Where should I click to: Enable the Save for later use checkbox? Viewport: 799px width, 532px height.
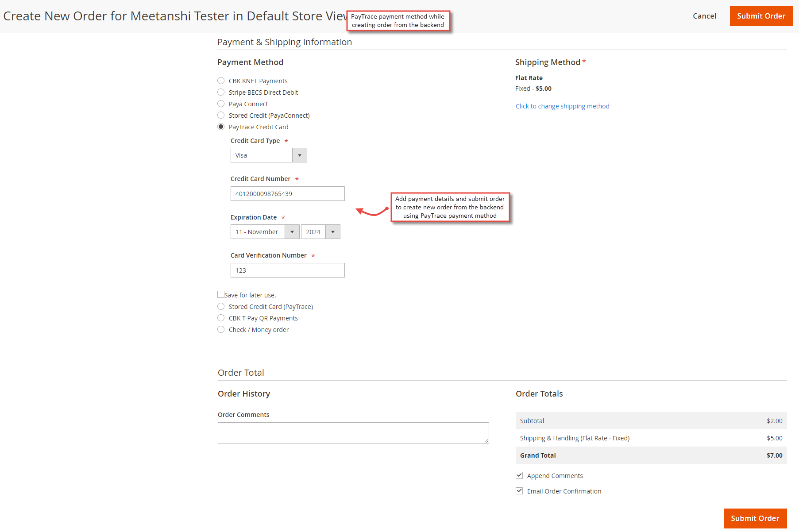(x=221, y=294)
